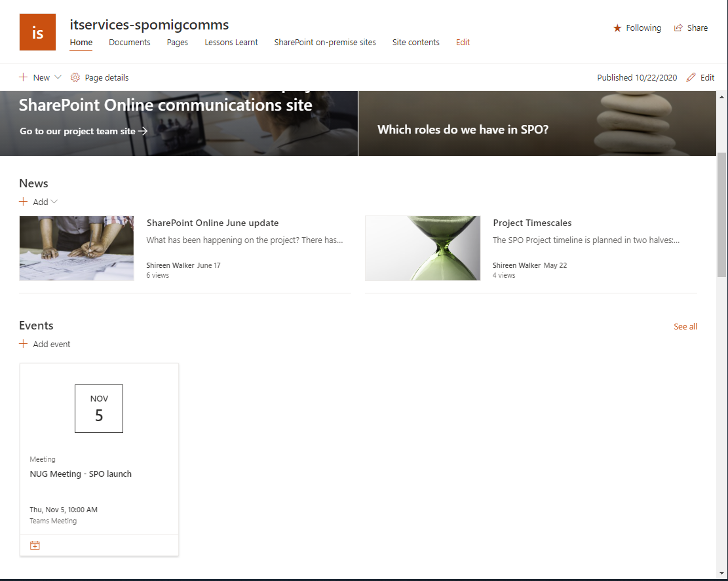Click the stacked stones hero image
This screenshot has width=728, height=581.
[635, 123]
